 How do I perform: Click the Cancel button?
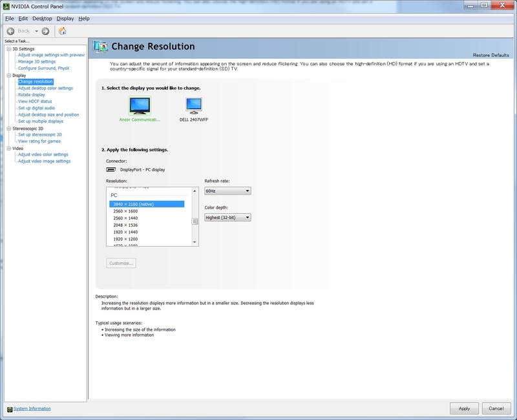pyautogui.click(x=496, y=408)
